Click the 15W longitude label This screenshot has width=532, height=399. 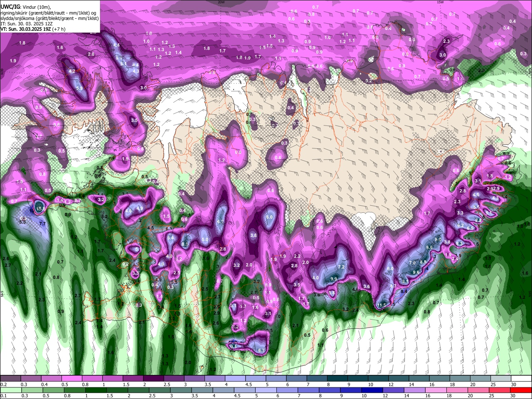click(x=440, y=2)
